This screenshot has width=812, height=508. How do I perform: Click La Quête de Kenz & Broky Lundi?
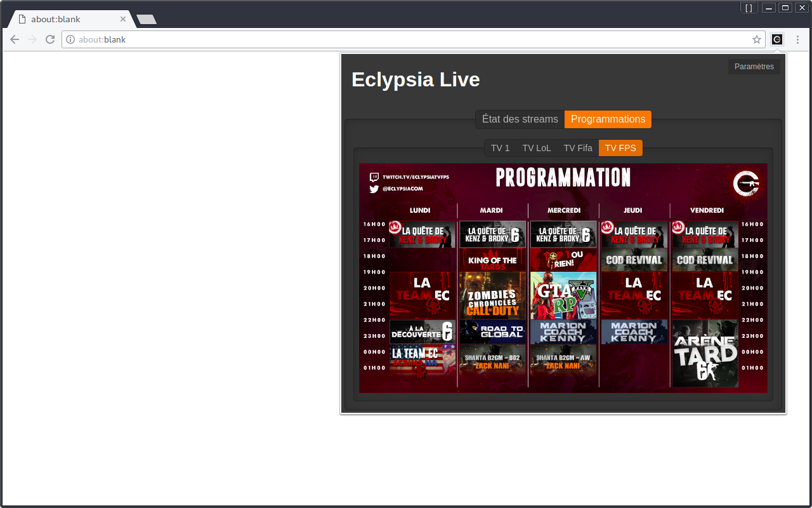coord(422,234)
